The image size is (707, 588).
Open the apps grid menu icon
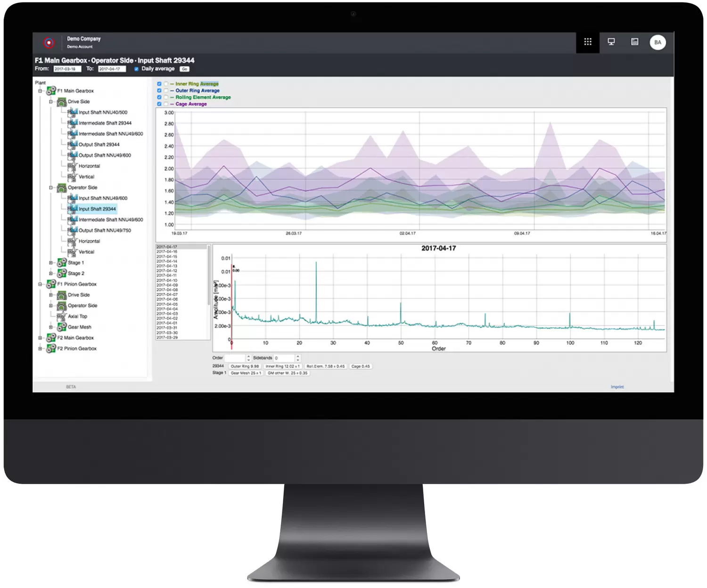pyautogui.click(x=588, y=42)
